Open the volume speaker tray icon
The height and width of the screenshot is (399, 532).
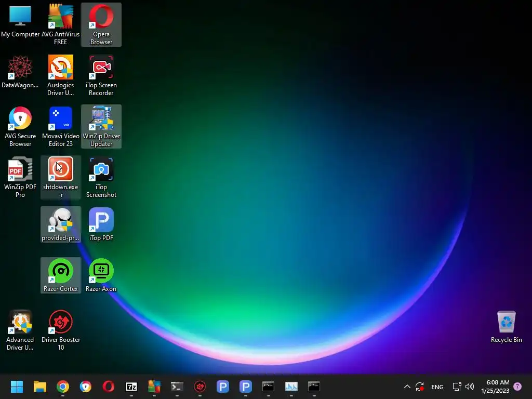pyautogui.click(x=470, y=387)
